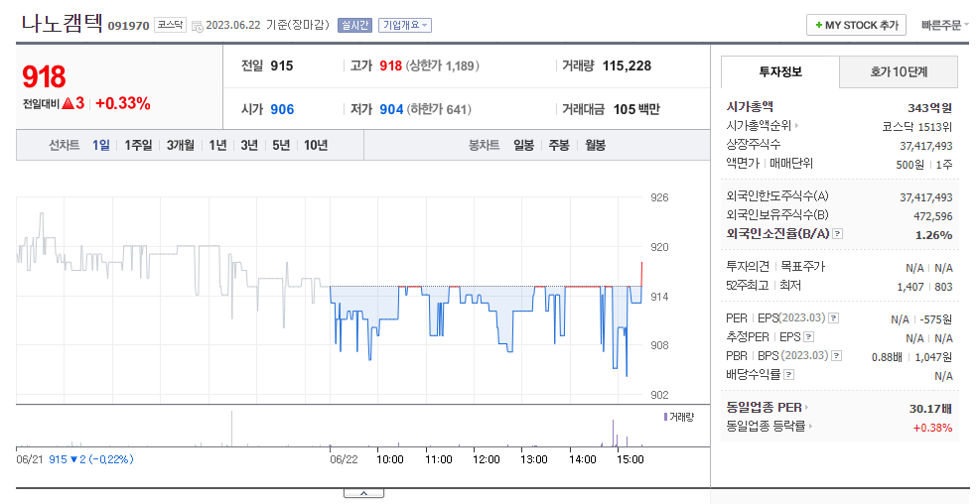Open the 기업개요 dropdown
Screen dimensions: 980x504
click(405, 25)
